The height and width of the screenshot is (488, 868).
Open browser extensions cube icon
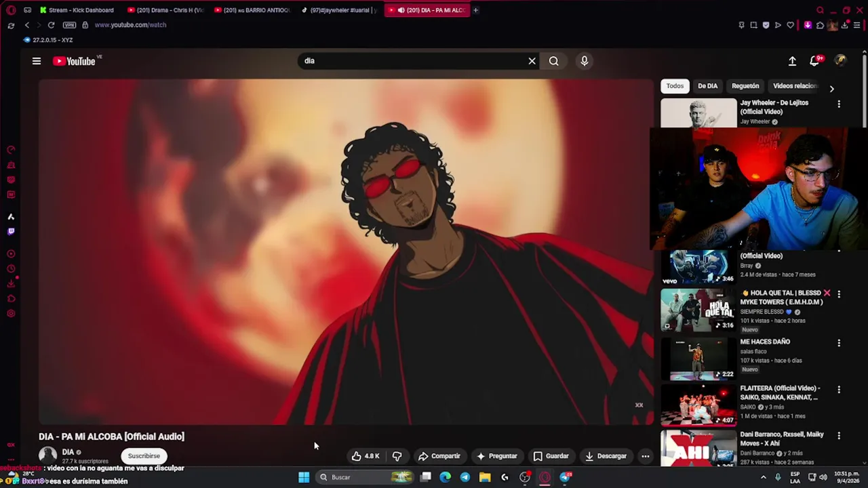tap(820, 25)
